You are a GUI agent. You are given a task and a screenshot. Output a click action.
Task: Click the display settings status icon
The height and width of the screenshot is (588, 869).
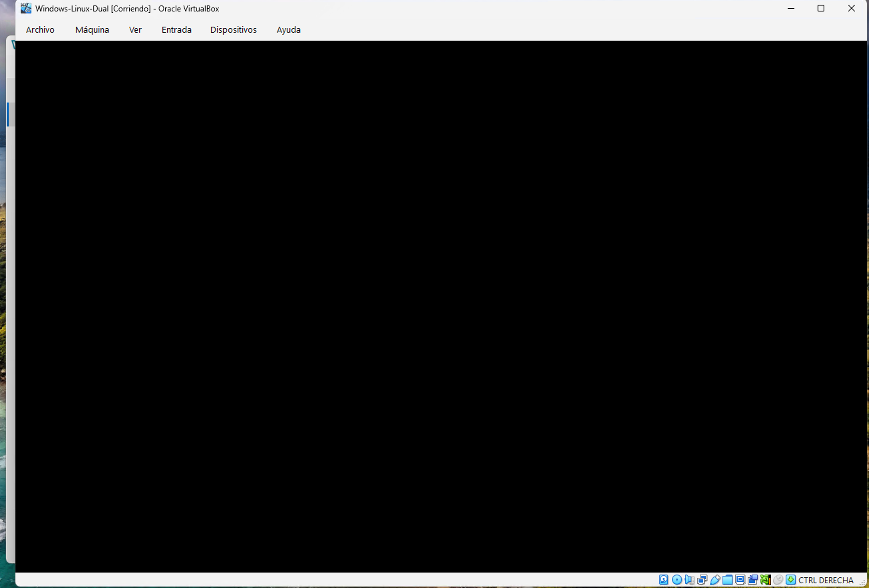coord(740,580)
